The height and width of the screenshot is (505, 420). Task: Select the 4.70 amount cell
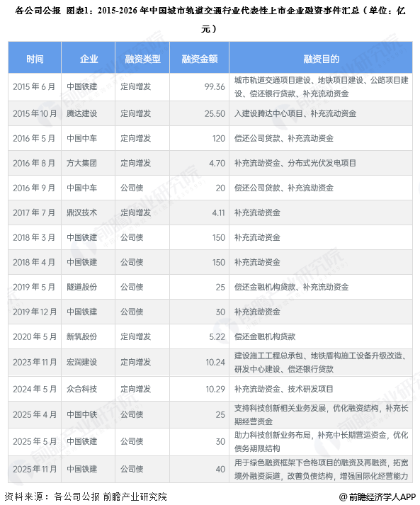click(199, 163)
